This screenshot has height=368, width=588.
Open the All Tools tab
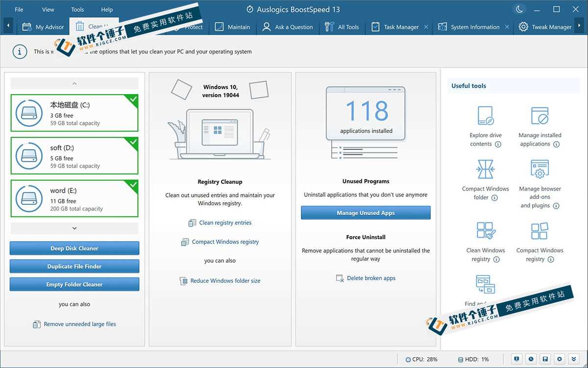(x=342, y=27)
